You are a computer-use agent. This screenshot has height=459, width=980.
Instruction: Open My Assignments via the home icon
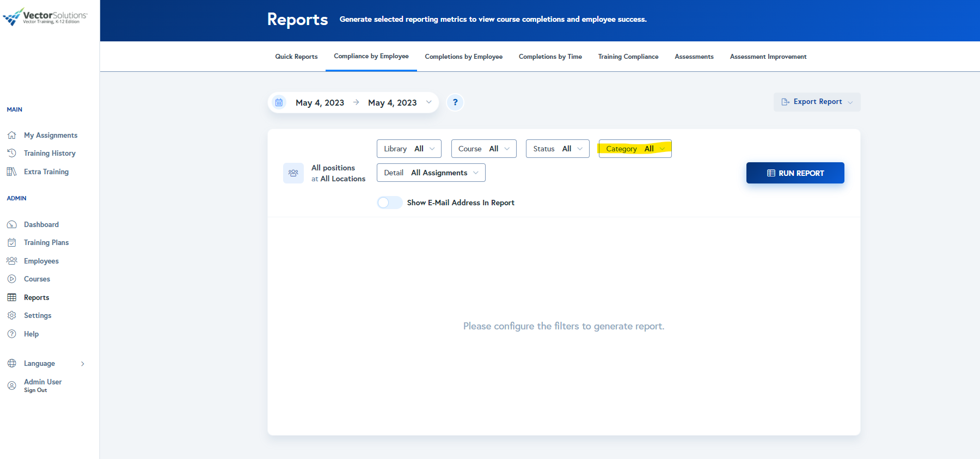[12, 135]
